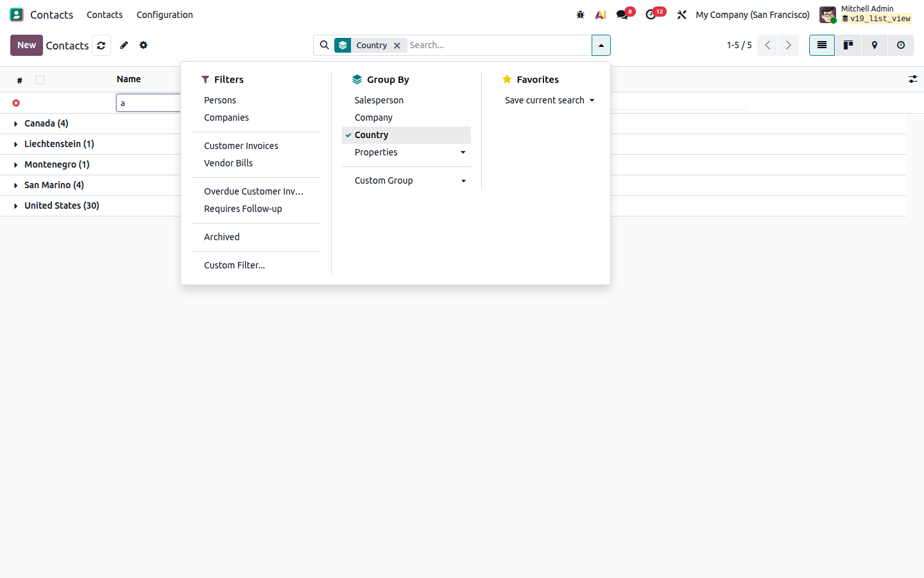
Task: Collapse the search options dropdown toggle
Action: 601,45
